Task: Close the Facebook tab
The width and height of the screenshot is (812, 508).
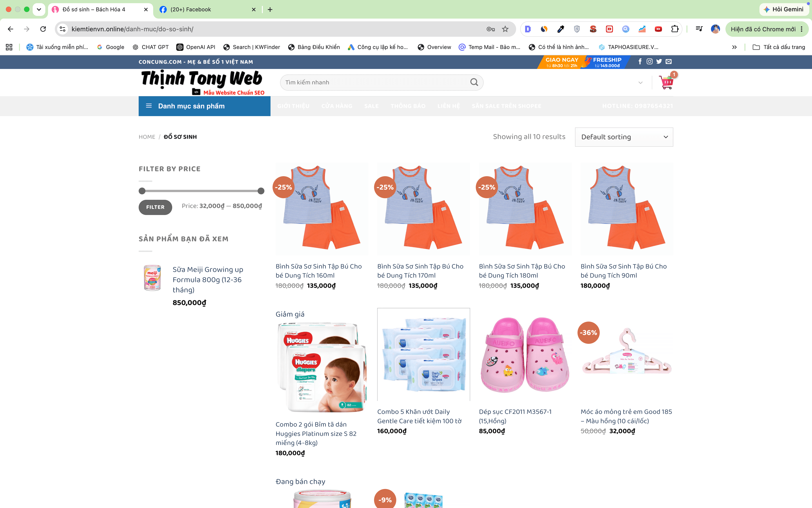Action: click(254, 9)
